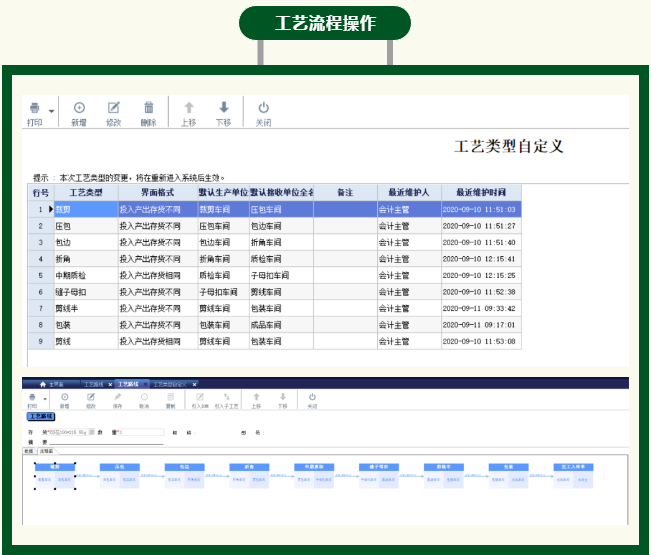
Task: Click 删除 trash icon in the upper toolbar
Action: 148,108
